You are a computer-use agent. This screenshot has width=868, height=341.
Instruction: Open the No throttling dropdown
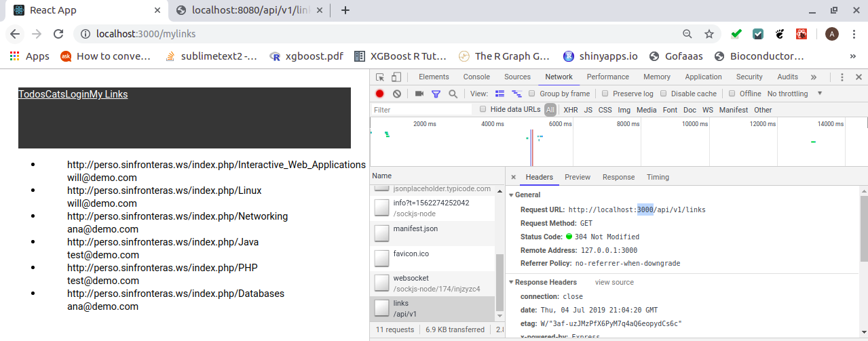tap(795, 94)
